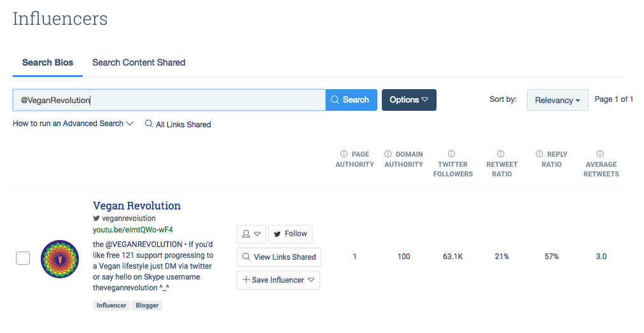Viewport: 644px width, 333px height.
Task: Click info icon beside Reply Ratio
Action: (539, 153)
